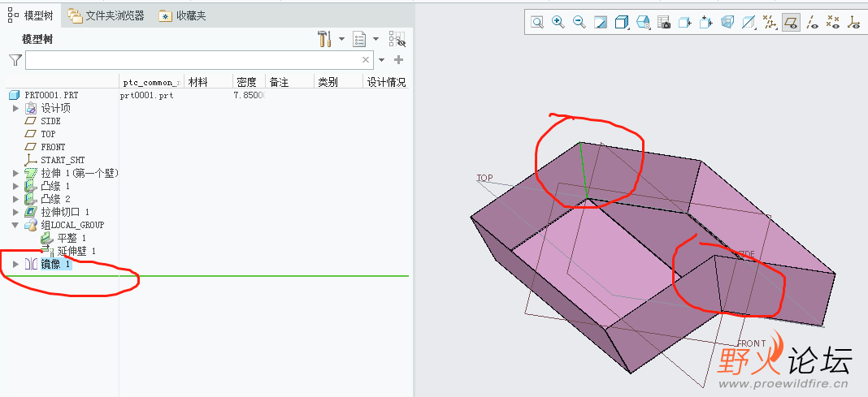Open the section display icon

pyautogui.click(x=749, y=22)
